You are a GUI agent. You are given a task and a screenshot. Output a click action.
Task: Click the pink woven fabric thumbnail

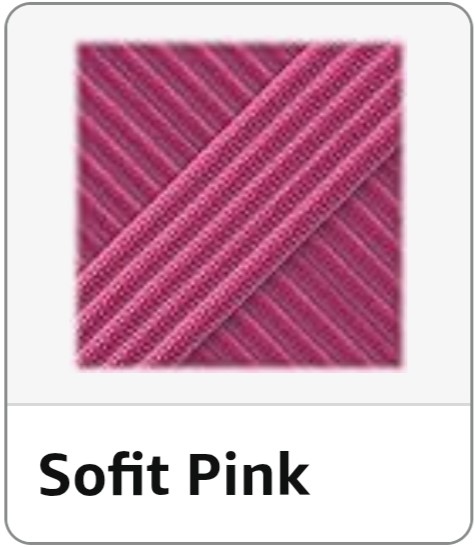click(239, 205)
